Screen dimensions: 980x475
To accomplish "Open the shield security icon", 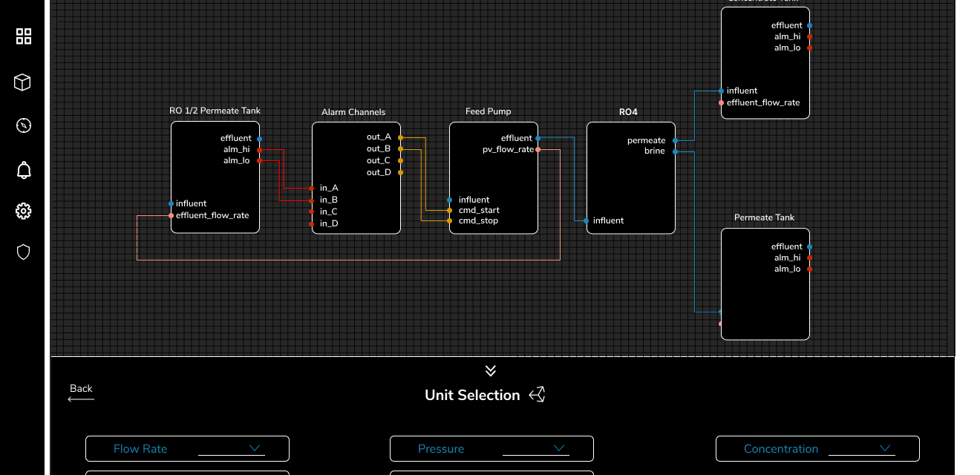I will coord(24,252).
